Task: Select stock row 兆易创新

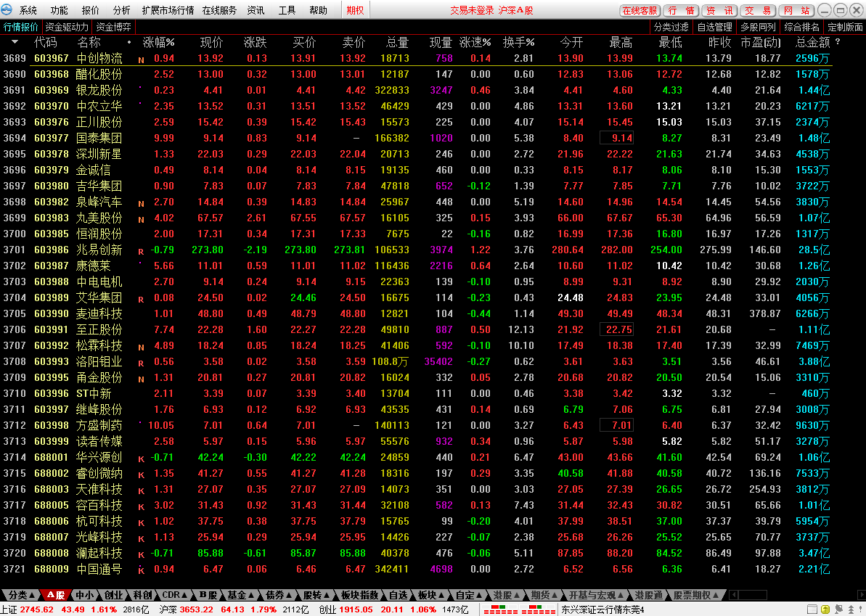Action: point(417,250)
